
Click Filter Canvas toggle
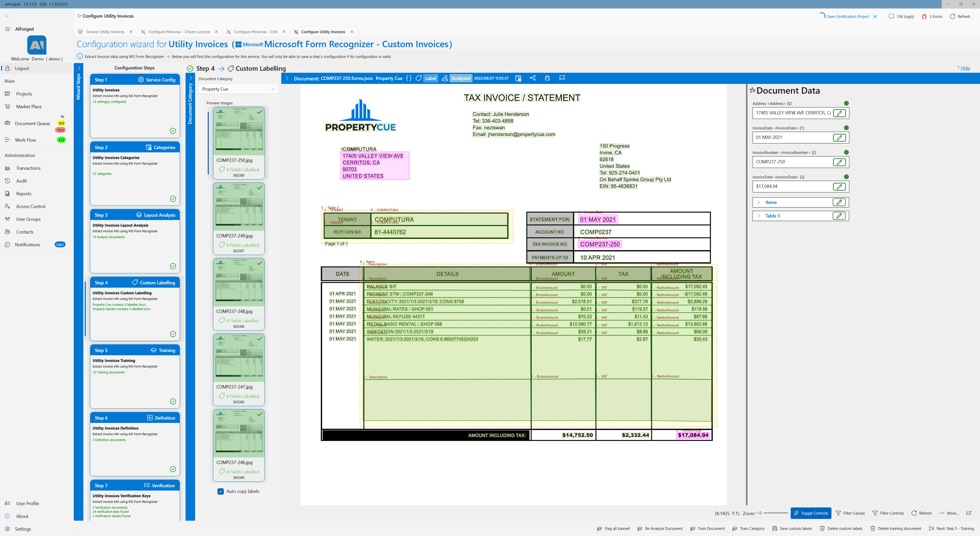850,513
